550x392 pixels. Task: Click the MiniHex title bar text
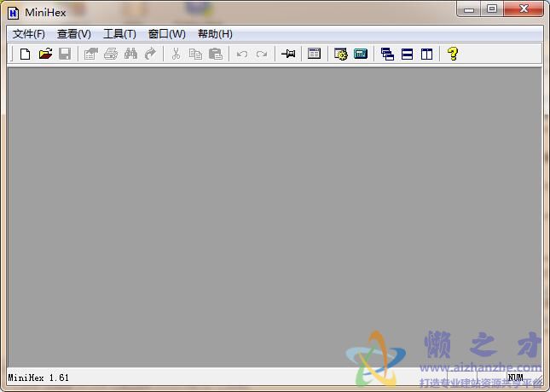pyautogui.click(x=45, y=13)
